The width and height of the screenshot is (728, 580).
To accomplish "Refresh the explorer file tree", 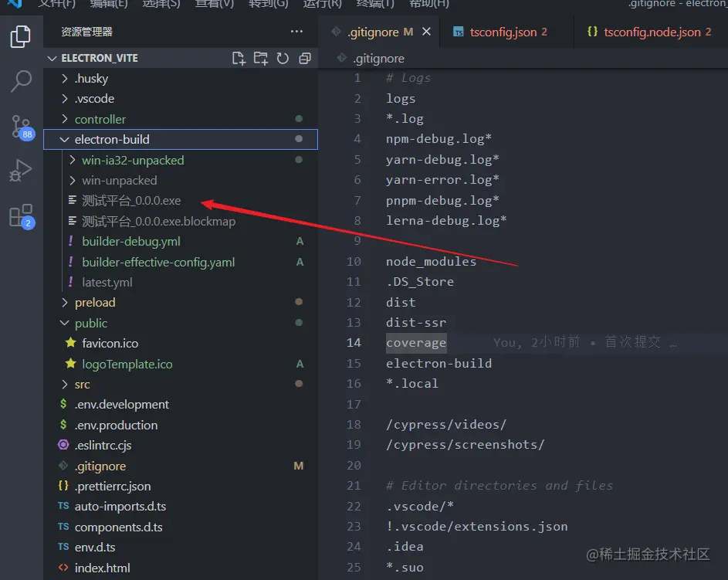I will click(283, 58).
